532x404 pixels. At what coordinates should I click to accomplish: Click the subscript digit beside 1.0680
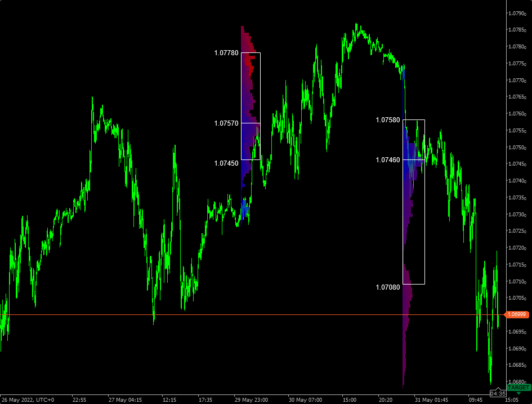pos(525,383)
